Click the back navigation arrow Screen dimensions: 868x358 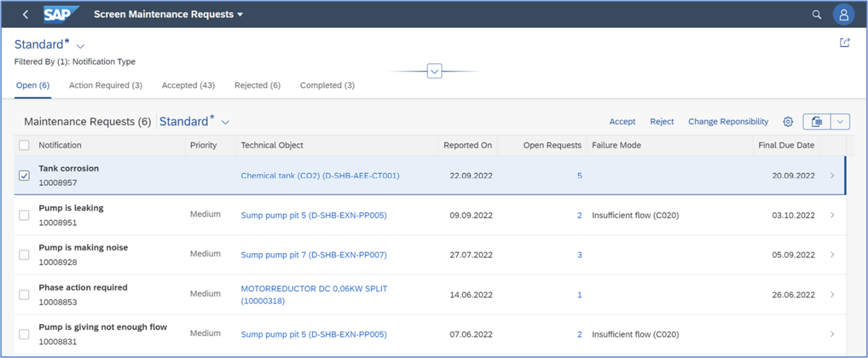(25, 14)
